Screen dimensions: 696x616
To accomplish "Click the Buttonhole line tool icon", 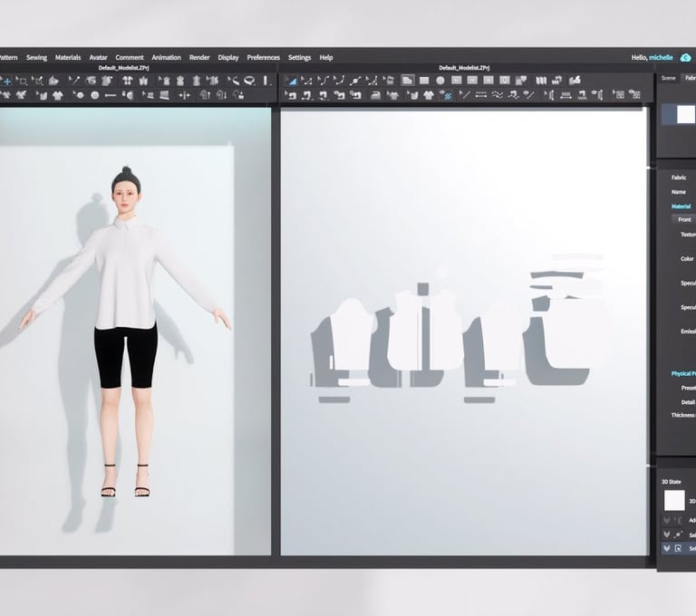I will click(x=111, y=95).
